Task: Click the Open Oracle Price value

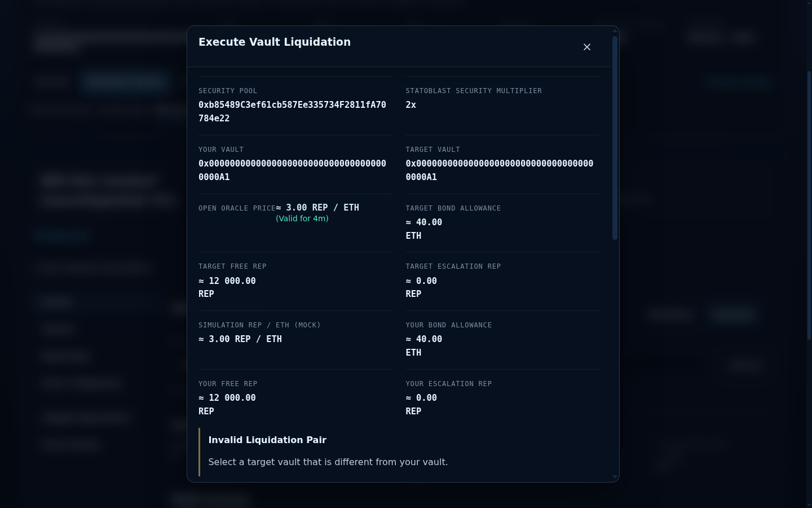Action: coord(317,208)
